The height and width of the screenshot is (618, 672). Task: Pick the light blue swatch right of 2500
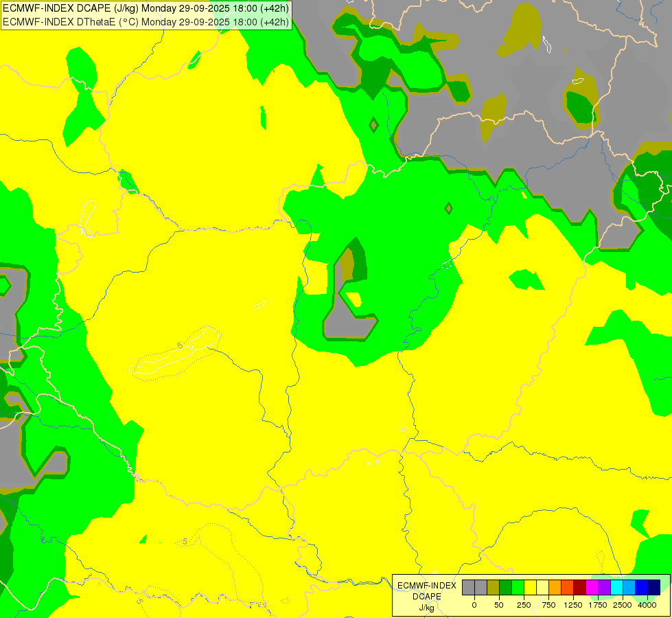pos(629,588)
